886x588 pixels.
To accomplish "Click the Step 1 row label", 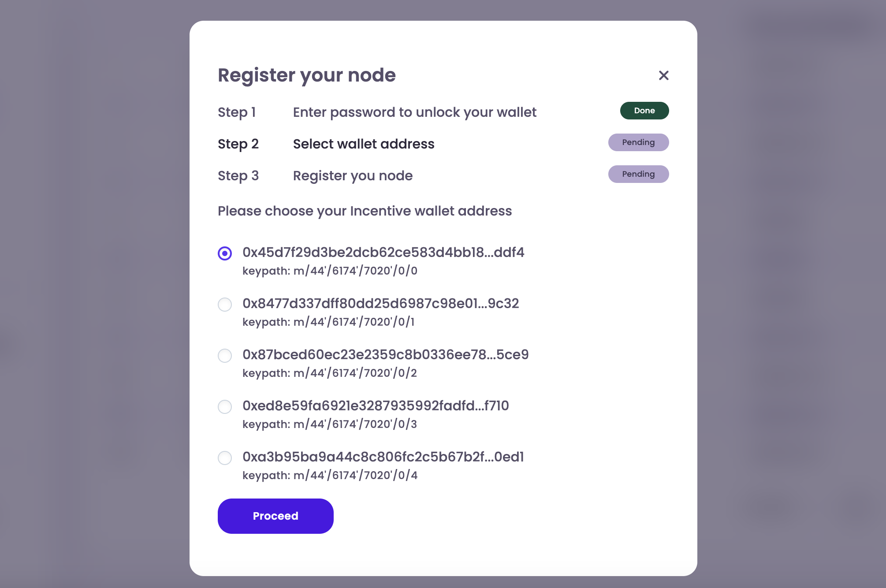I will 237,112.
